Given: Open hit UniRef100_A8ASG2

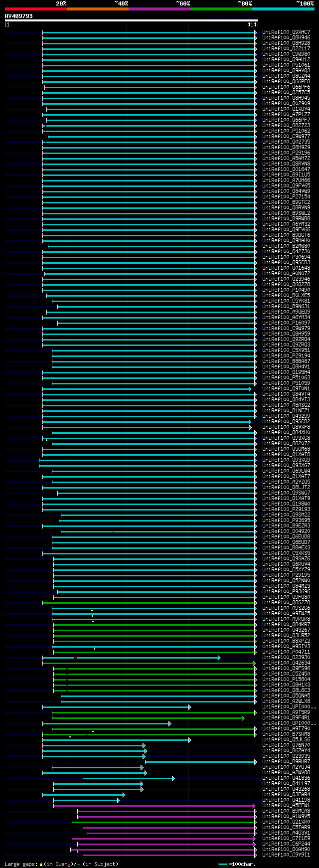Looking at the screenshot, I should click(286, 405).
